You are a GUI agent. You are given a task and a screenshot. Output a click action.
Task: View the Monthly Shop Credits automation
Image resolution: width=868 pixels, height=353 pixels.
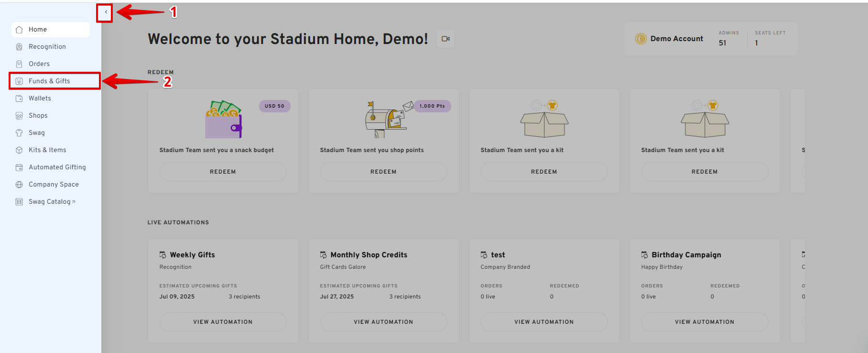(x=383, y=322)
